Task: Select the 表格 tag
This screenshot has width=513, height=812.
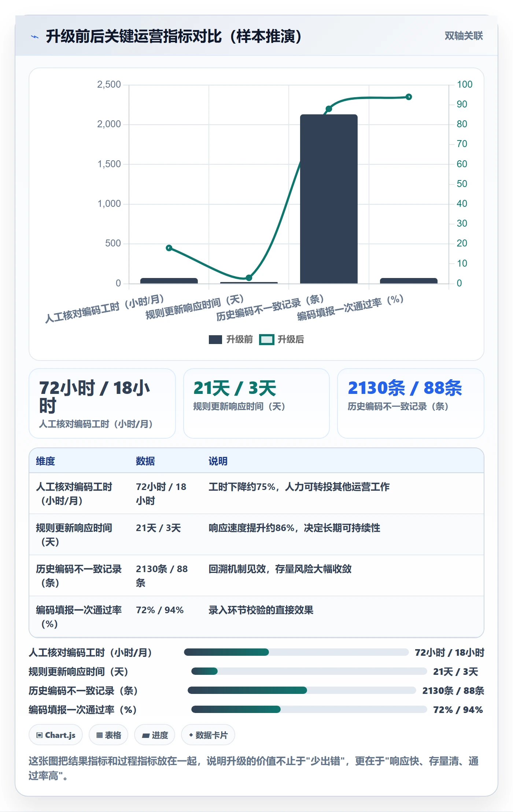Action: (108, 735)
